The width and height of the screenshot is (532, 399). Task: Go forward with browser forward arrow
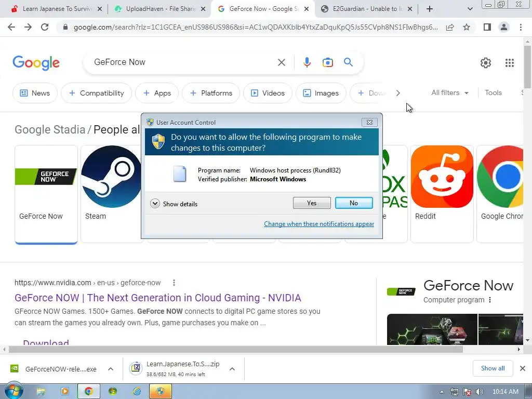[28, 27]
